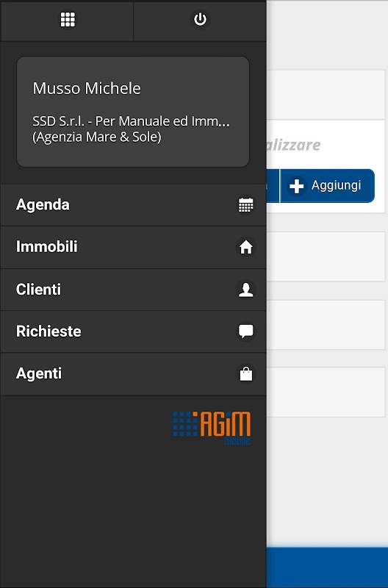Choose Agenti in the drawer menu
Viewport: 388px width, 588px height.
click(133, 374)
